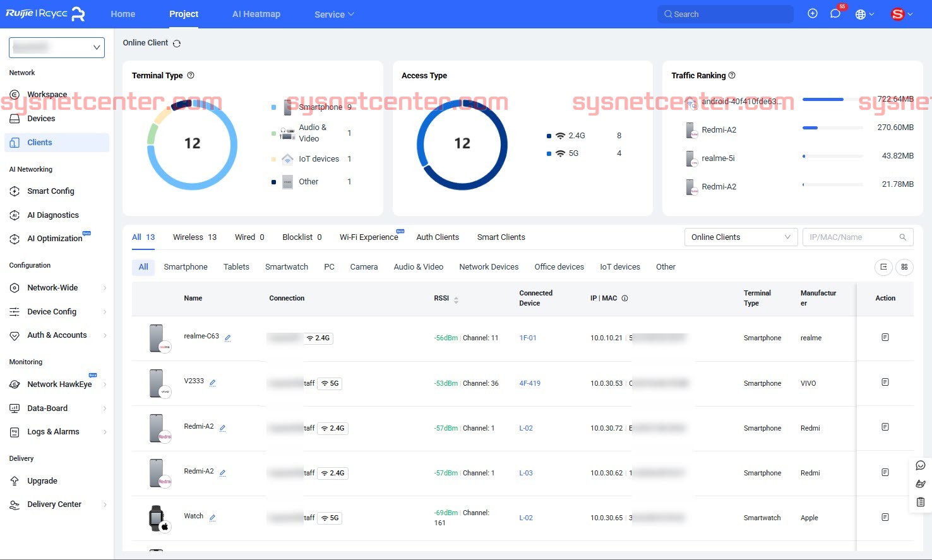Click the realme-C63 device thumbnail
The image size is (932, 560).
(x=159, y=338)
